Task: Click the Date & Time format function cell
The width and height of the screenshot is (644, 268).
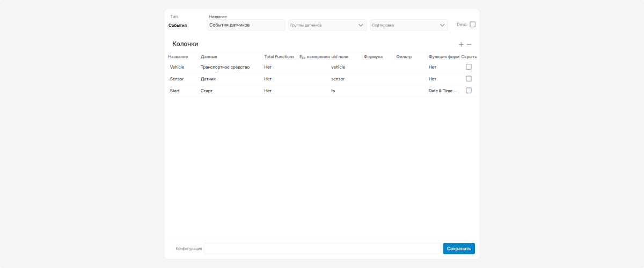Action: (x=443, y=91)
